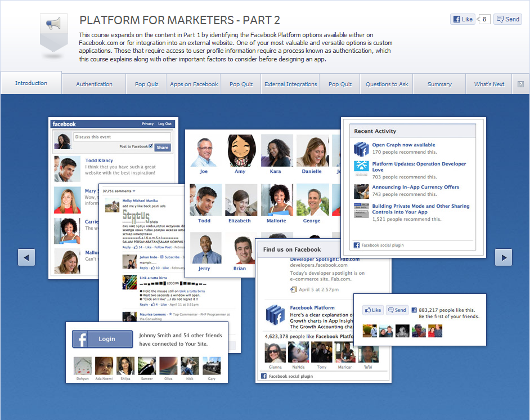The width and height of the screenshot is (530, 420).
Task: Click the help question mark icon
Action: click(x=520, y=84)
